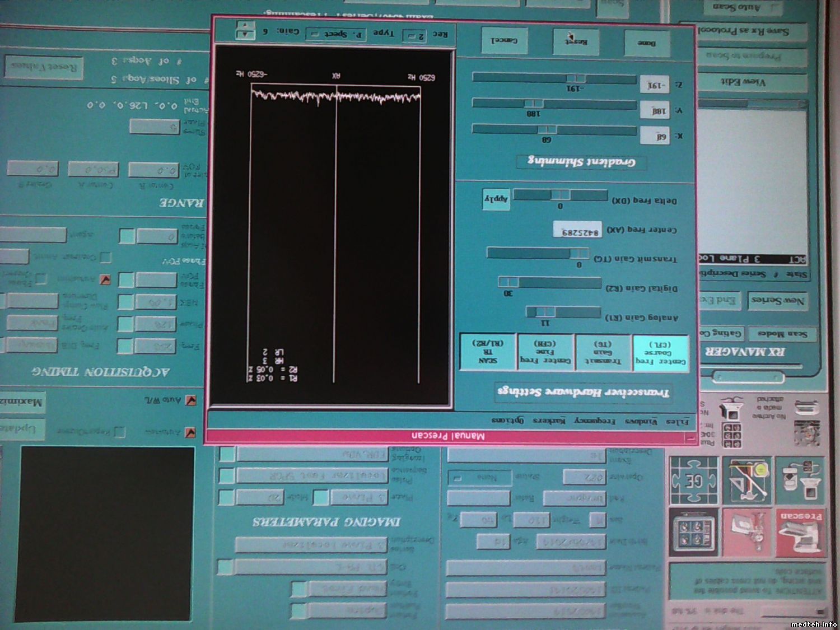Open the Rec dropdown showing 2

click(414, 35)
